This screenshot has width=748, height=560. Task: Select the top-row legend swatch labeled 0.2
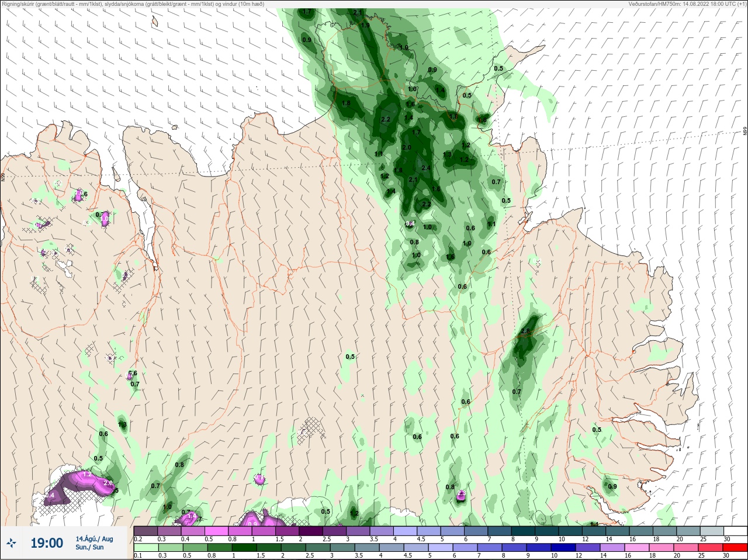[x=146, y=531]
